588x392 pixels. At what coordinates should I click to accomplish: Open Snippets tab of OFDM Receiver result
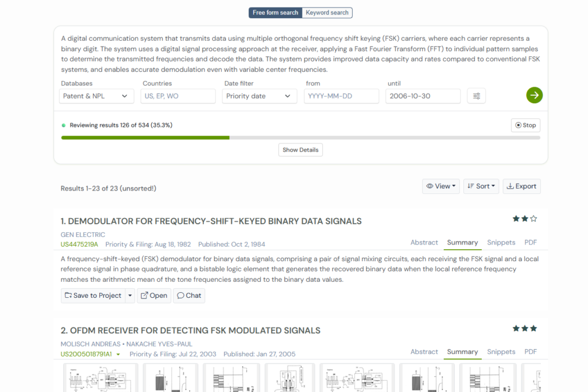(x=501, y=352)
